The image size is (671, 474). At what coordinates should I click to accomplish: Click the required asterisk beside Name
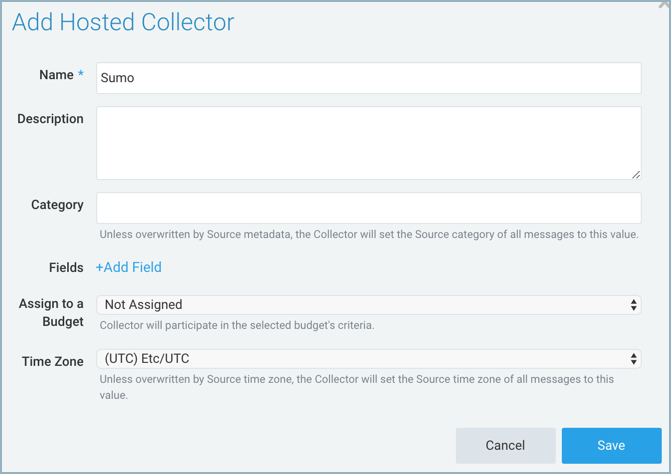(81, 75)
